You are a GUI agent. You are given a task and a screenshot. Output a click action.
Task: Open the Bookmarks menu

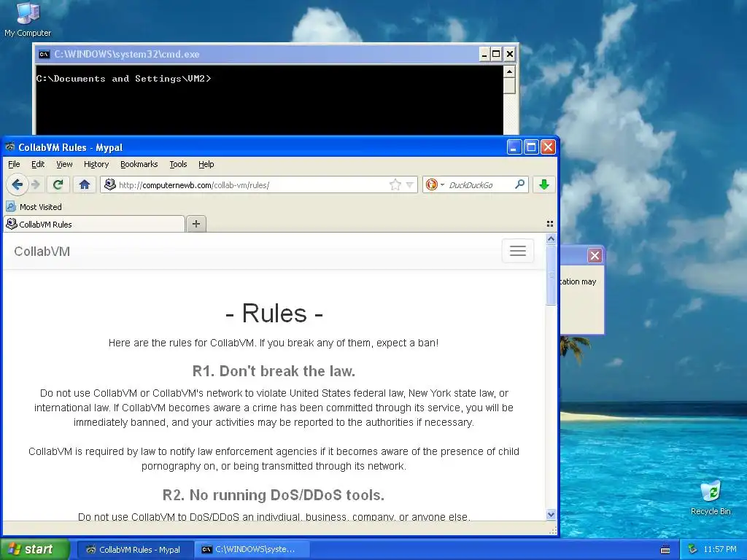click(139, 164)
